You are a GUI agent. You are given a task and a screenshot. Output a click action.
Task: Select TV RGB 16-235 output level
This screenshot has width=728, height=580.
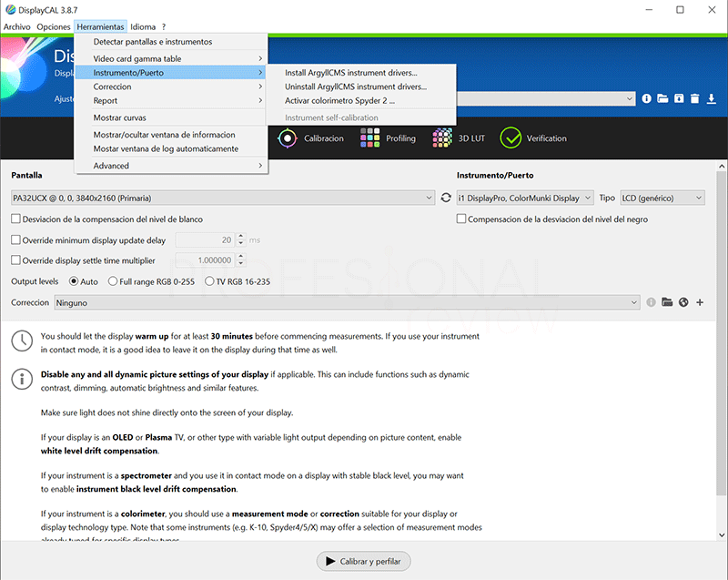(209, 281)
